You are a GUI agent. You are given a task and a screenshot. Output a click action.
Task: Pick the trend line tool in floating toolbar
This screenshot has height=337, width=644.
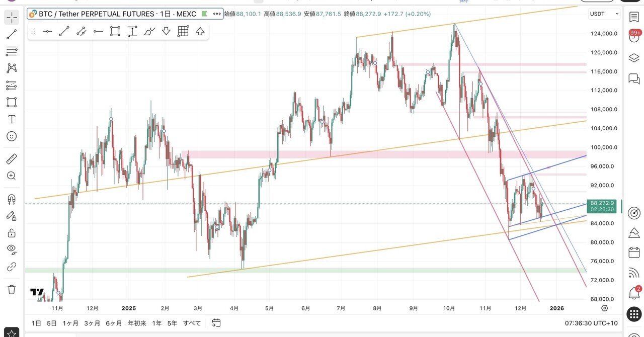pos(64,31)
